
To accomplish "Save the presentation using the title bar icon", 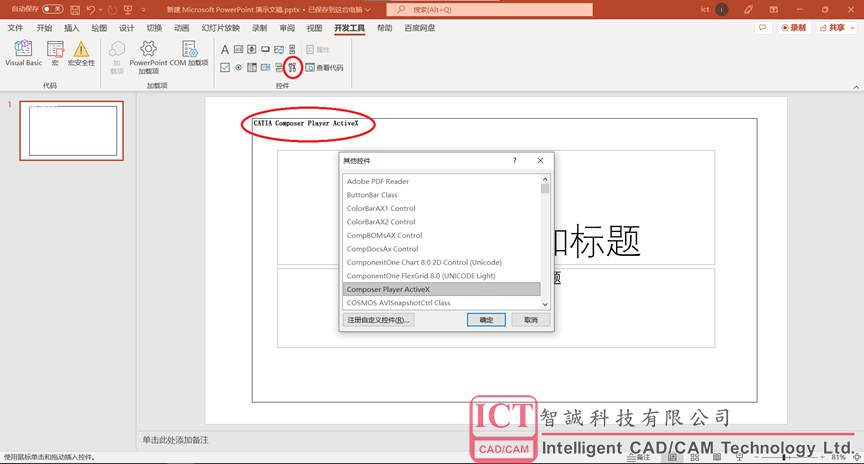I will (75, 10).
